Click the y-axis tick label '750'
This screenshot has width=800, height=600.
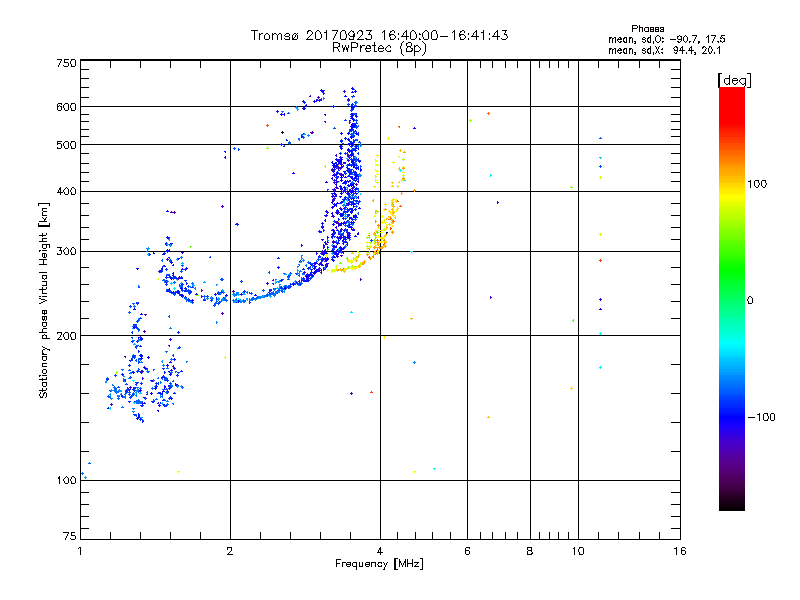click(x=67, y=63)
